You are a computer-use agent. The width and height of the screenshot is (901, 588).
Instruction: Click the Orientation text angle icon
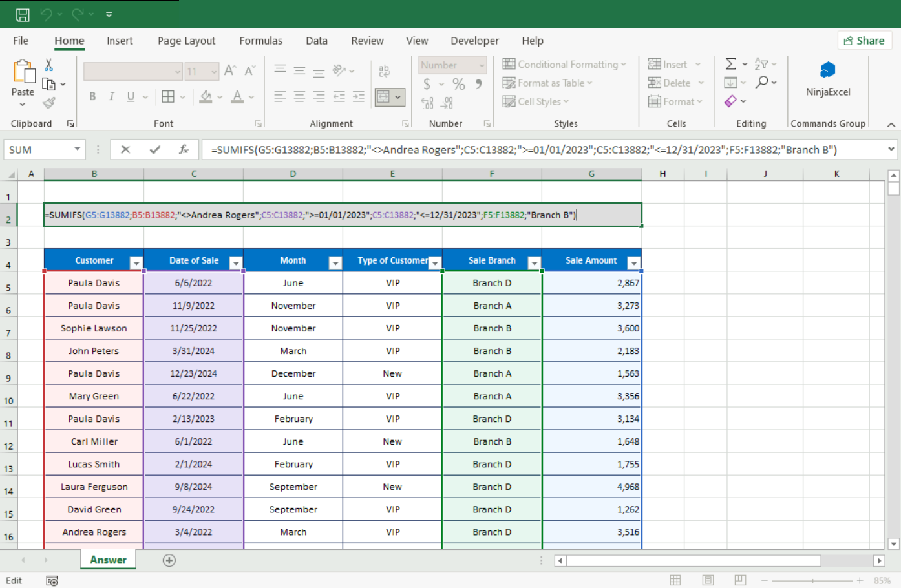[x=339, y=70]
